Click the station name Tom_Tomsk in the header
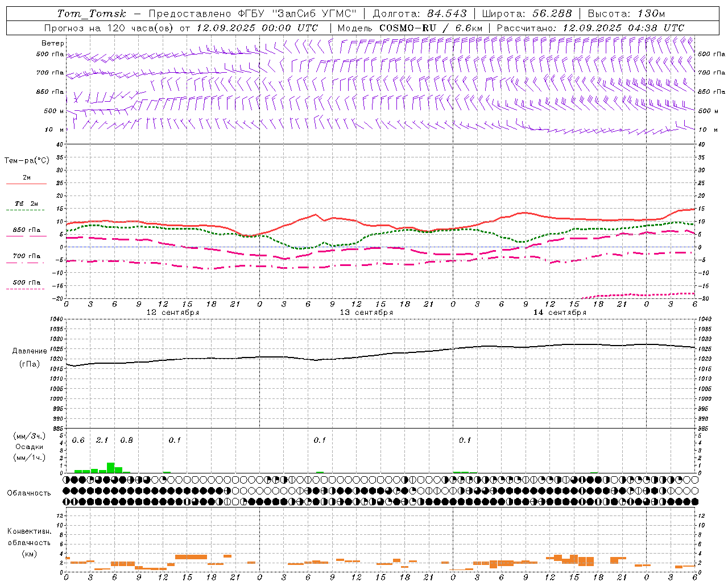Screen dimensions: 728x582 pos(92,14)
